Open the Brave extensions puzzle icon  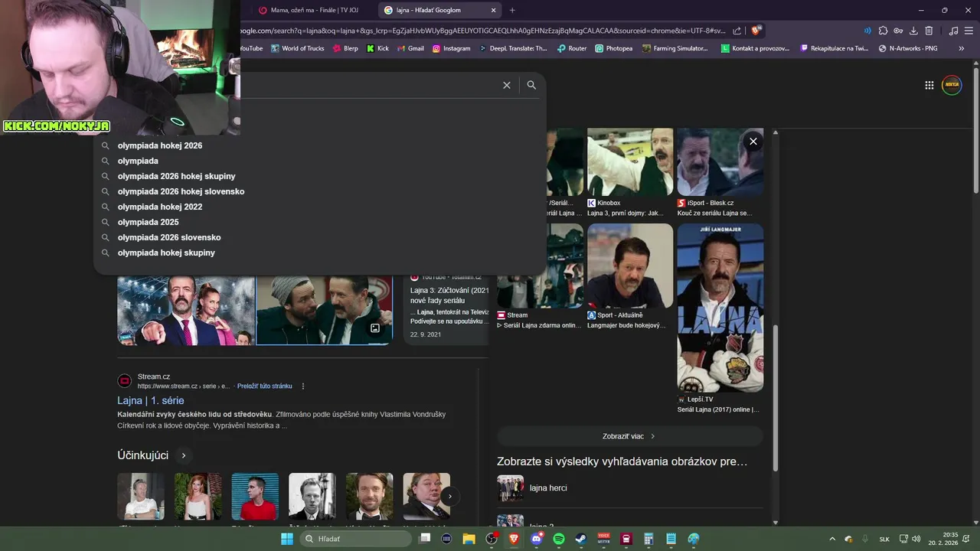point(883,31)
